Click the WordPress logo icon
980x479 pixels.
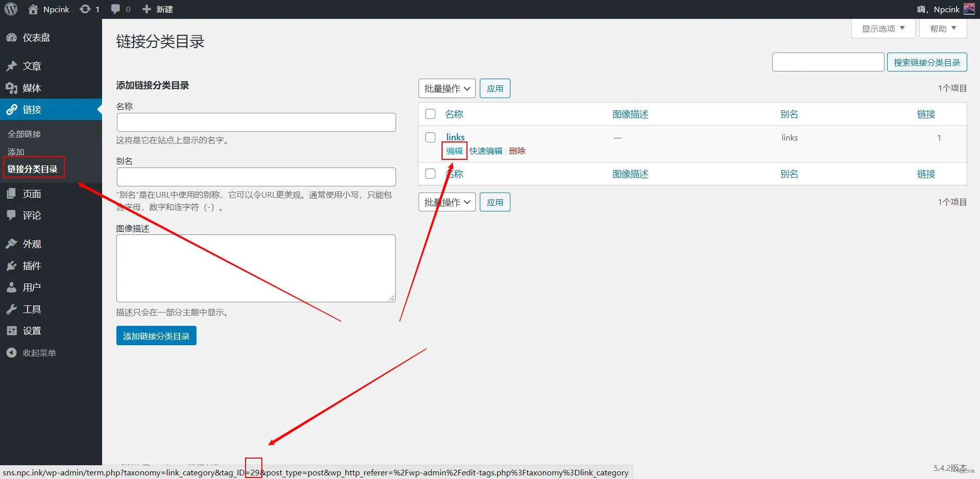[11, 9]
